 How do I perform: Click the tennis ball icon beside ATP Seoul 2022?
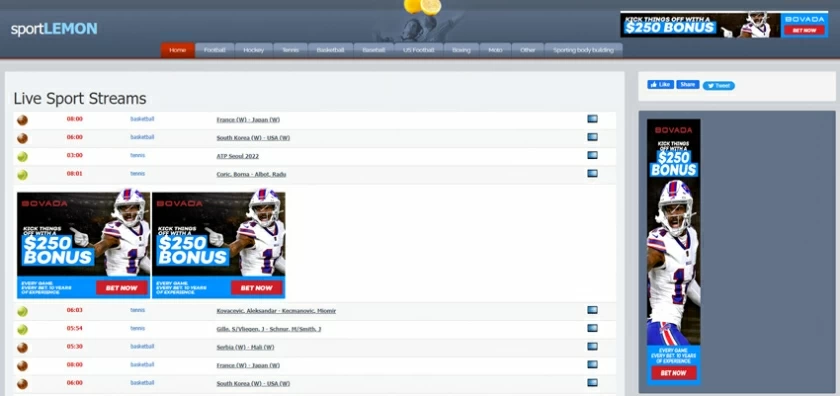22,156
